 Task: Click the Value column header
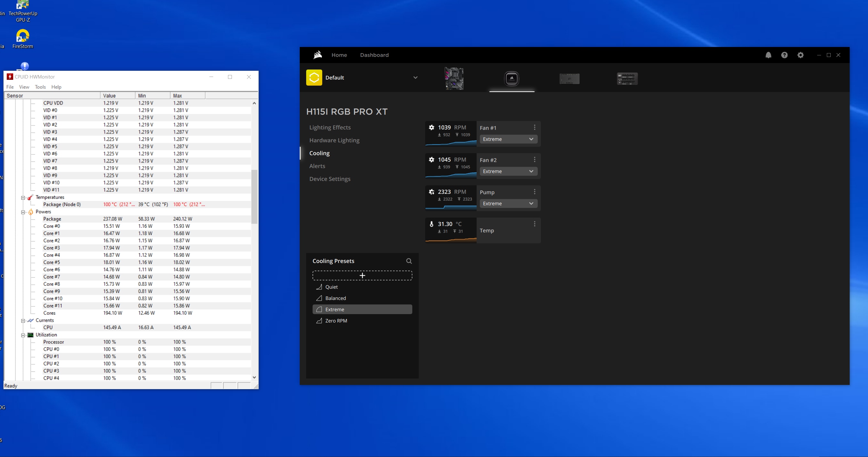118,96
